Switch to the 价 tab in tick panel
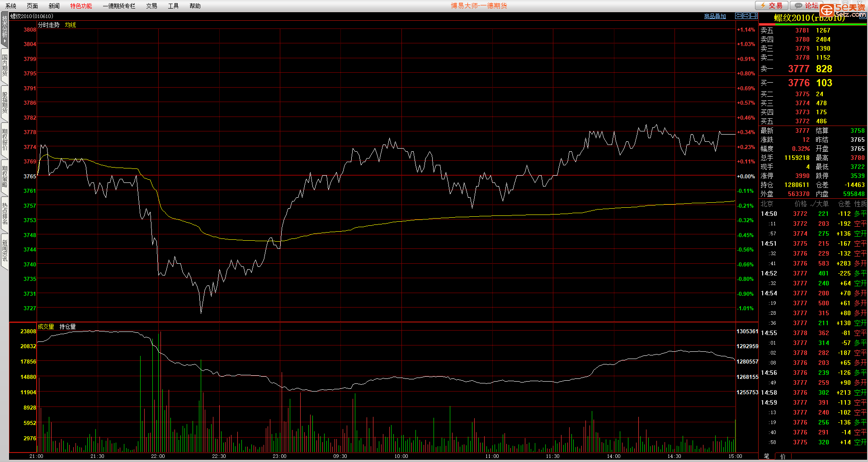This screenshot has height=462, width=868. click(x=783, y=456)
